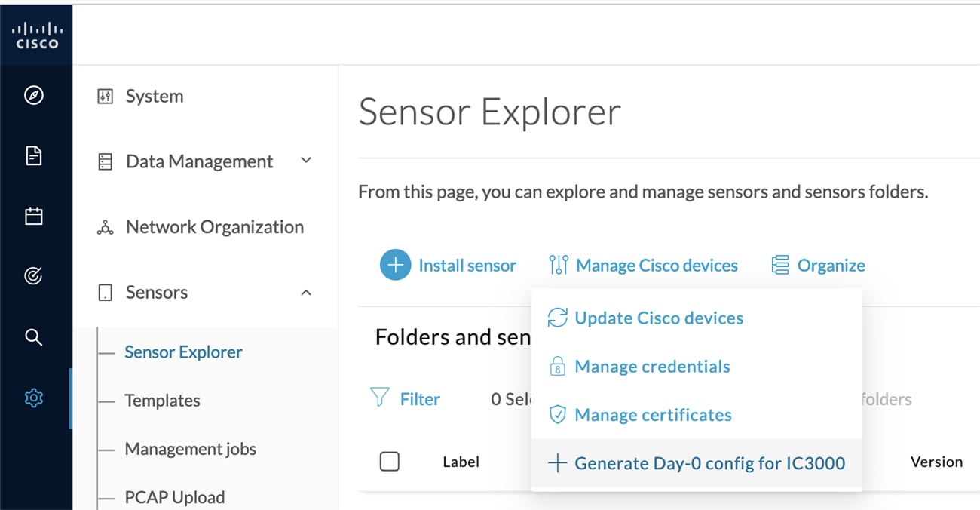Image resolution: width=980 pixels, height=510 pixels.
Task: Toggle the System settings entry
Action: pyautogui.click(x=154, y=96)
